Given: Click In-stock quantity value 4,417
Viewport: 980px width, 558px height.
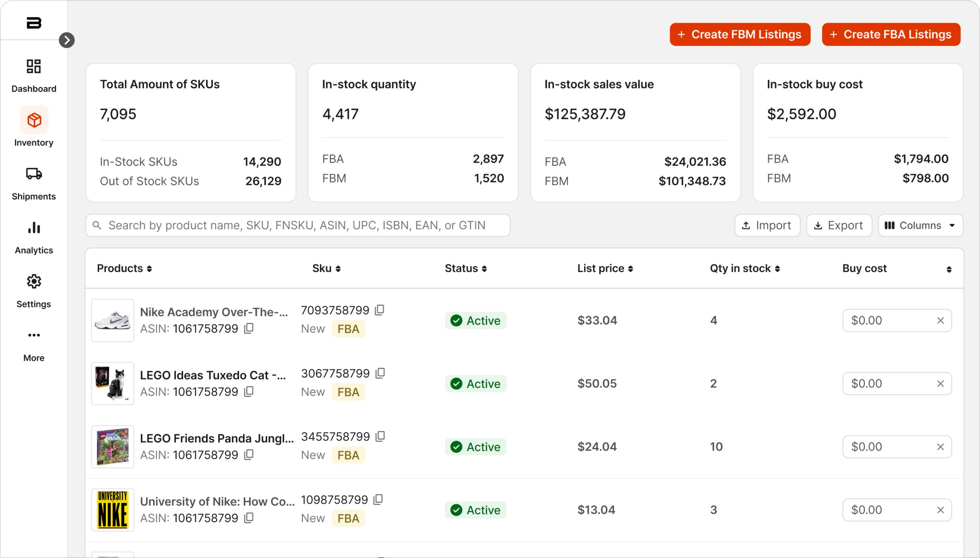Looking at the screenshot, I should click(340, 114).
